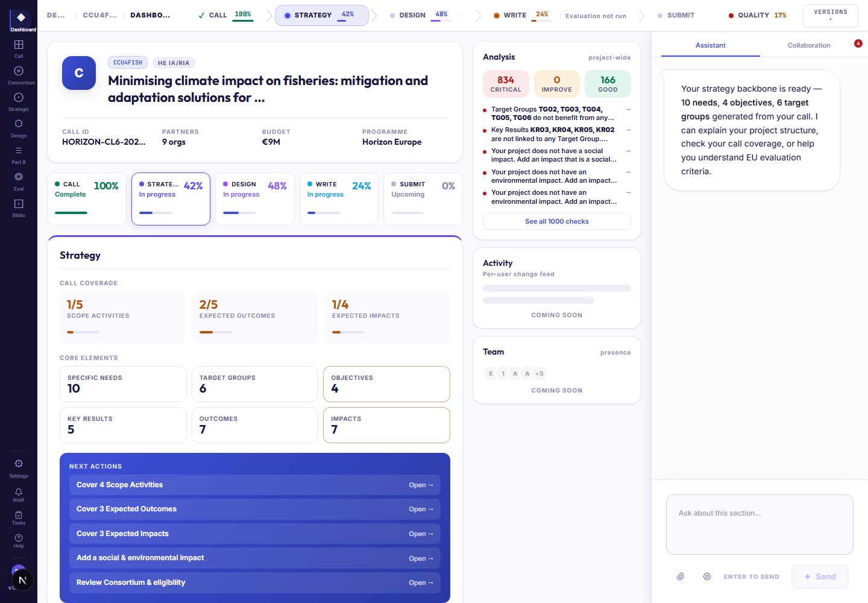This screenshot has height=603, width=868.
Task: Click the CCU4FISH tag chip
Action: click(128, 63)
